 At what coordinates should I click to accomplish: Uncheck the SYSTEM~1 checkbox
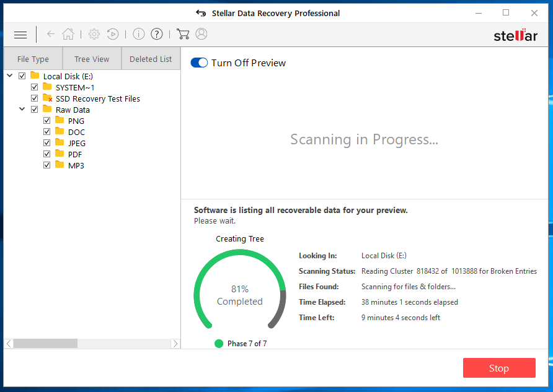(x=34, y=87)
